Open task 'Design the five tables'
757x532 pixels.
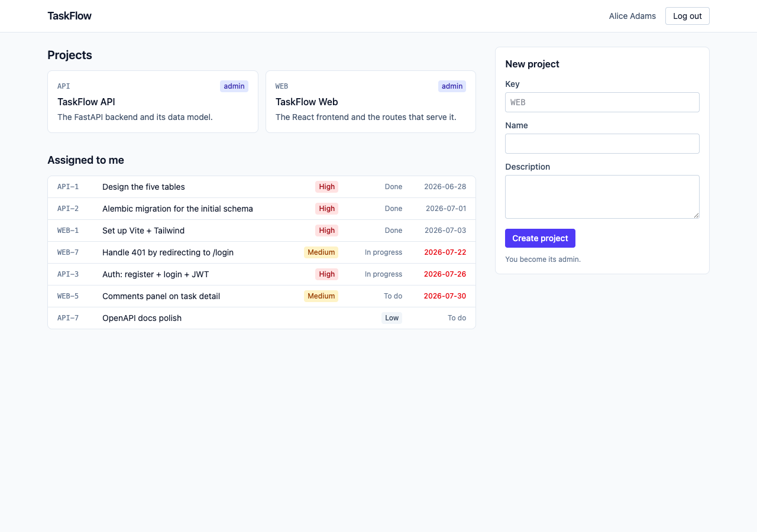pos(261,187)
